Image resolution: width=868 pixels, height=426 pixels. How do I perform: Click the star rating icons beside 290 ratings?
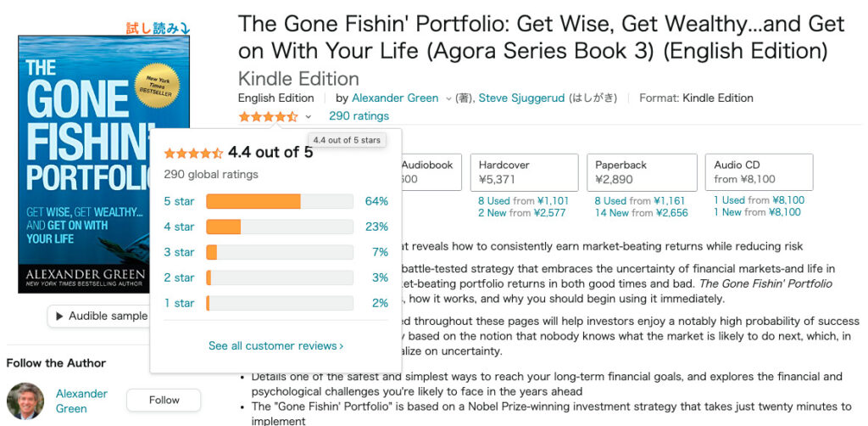pyautogui.click(x=268, y=116)
